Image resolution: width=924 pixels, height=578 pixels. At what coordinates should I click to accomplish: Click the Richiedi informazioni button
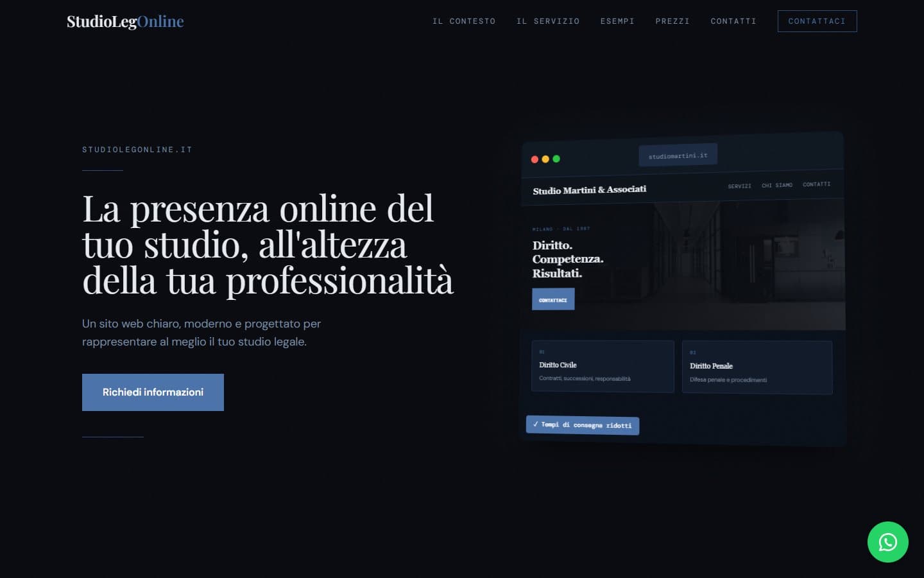pyautogui.click(x=153, y=392)
